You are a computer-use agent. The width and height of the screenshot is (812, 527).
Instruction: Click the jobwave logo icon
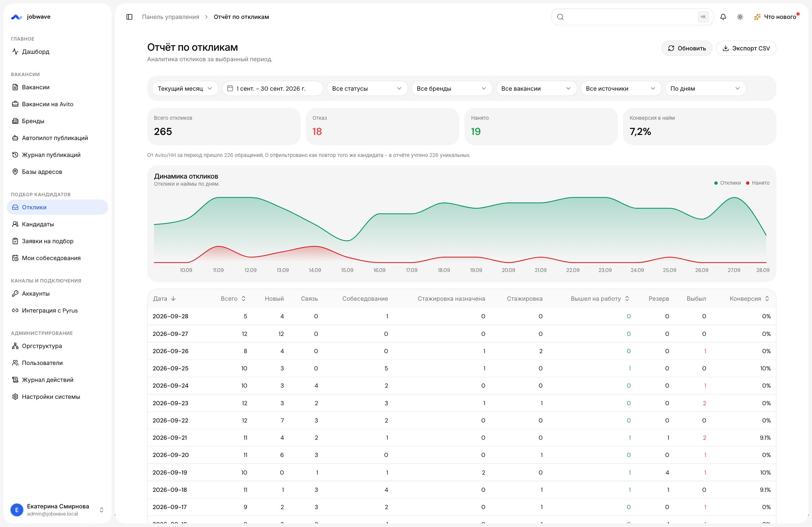point(17,17)
